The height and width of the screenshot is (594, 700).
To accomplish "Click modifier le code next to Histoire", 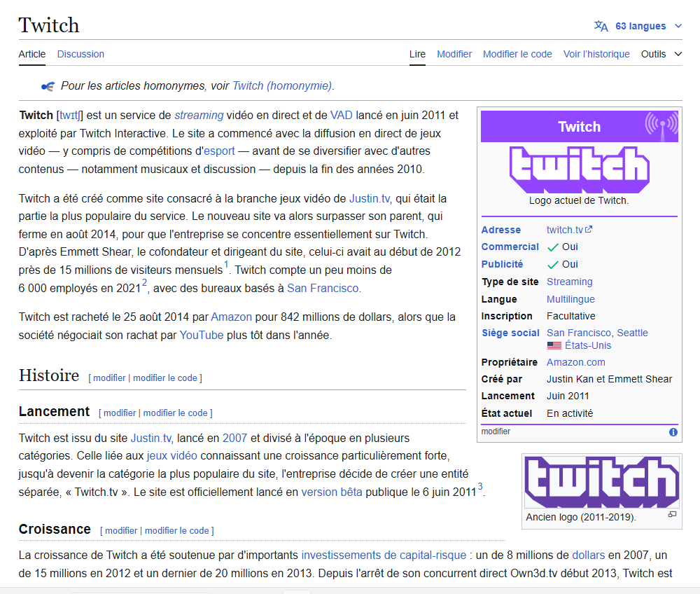I will click(x=164, y=378).
